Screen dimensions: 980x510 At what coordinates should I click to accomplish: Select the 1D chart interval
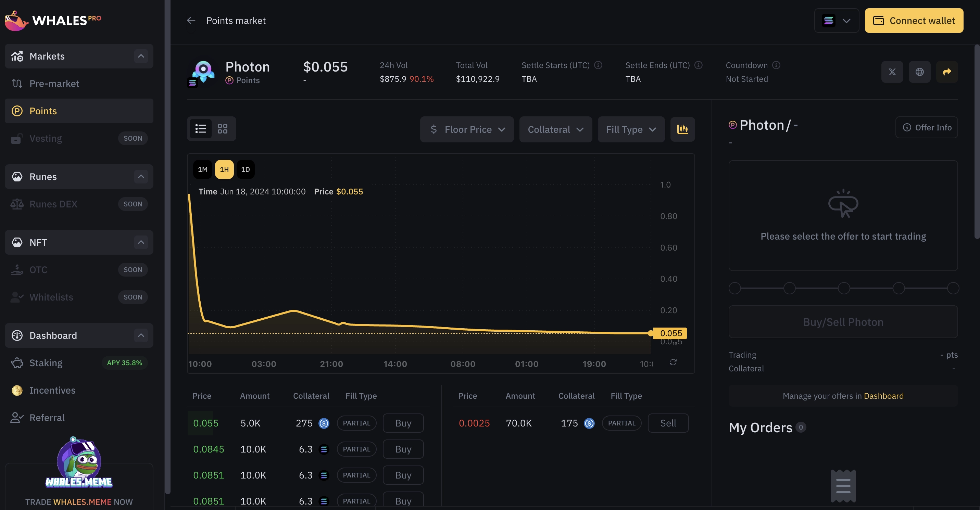(x=246, y=169)
